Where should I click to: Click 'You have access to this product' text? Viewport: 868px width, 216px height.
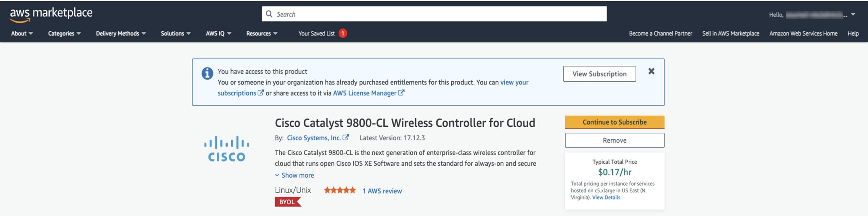pos(262,71)
